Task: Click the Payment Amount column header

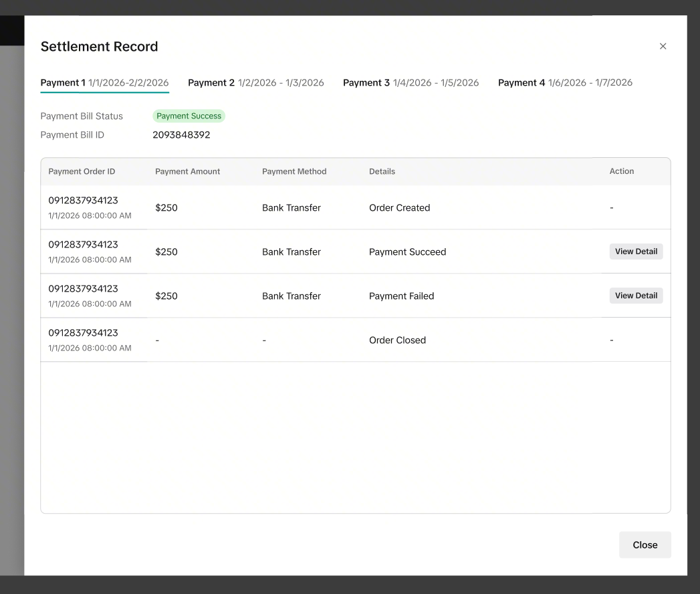Action: click(x=187, y=171)
